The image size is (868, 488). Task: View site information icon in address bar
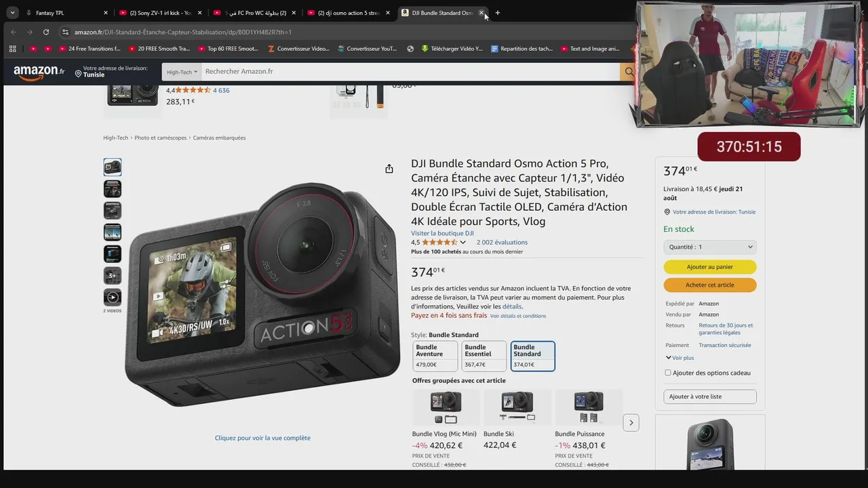point(65,32)
